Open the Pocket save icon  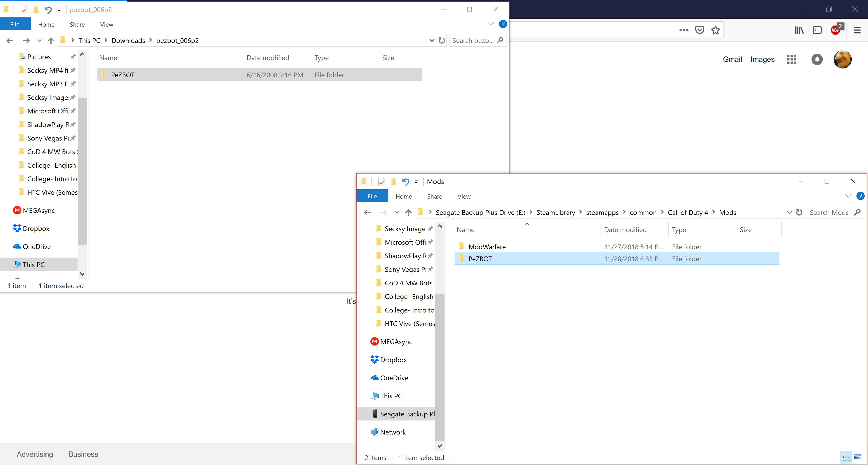click(x=700, y=30)
